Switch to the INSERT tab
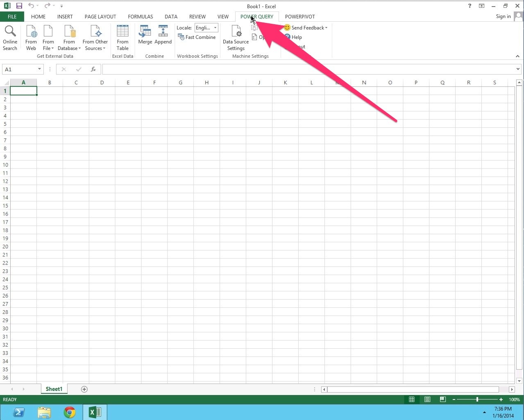 pyautogui.click(x=65, y=17)
